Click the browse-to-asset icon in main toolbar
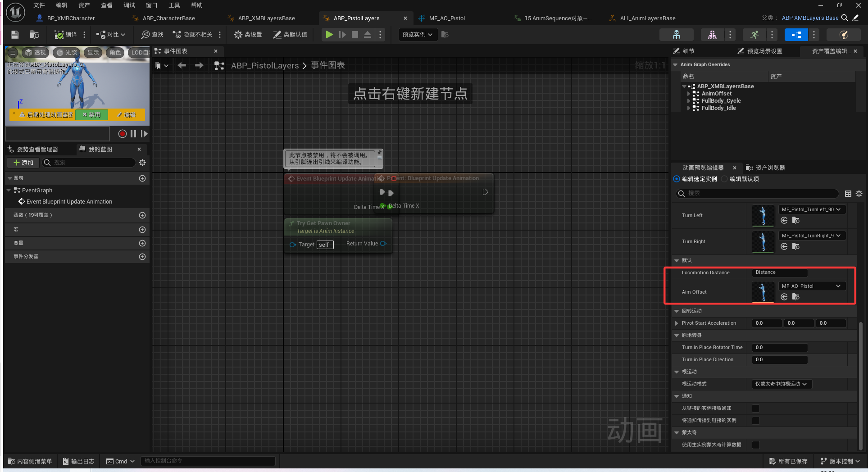Screen dimensions: 868x472 point(35,35)
